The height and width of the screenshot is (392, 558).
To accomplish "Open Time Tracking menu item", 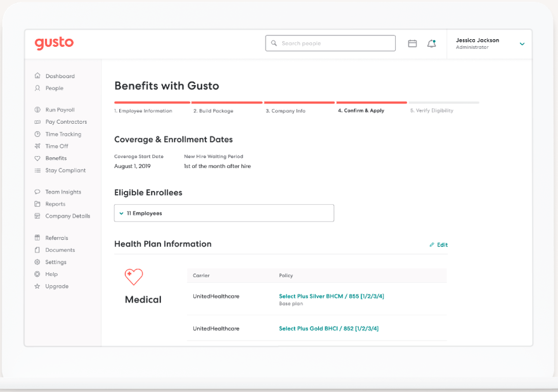I will coord(63,134).
